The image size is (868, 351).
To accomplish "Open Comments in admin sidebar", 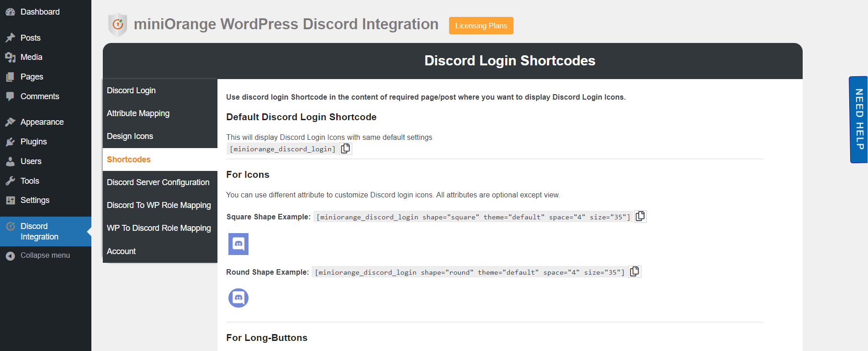I will [46, 96].
